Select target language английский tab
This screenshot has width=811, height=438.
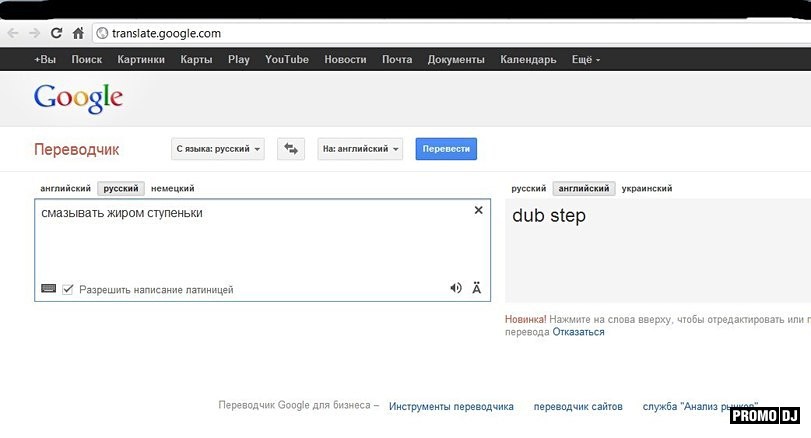click(583, 188)
